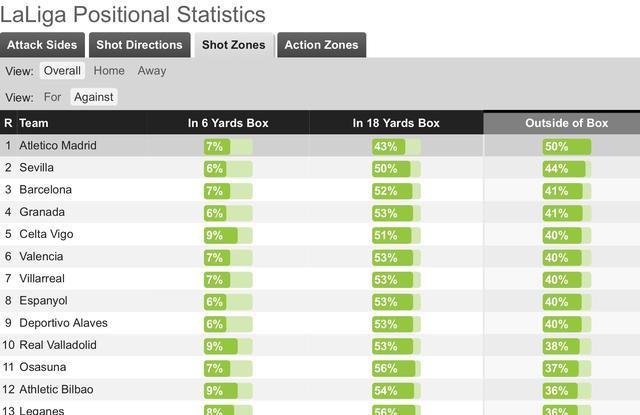Click Atletico Madrid's 50% Outside of Box bar
Image resolution: width=640 pixels, height=415 pixels.
pos(566,146)
